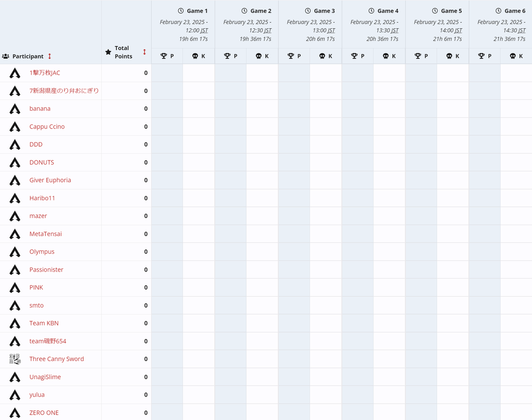532x420 pixels.
Task: Click Game 4 clock icon
Action: coord(371,11)
